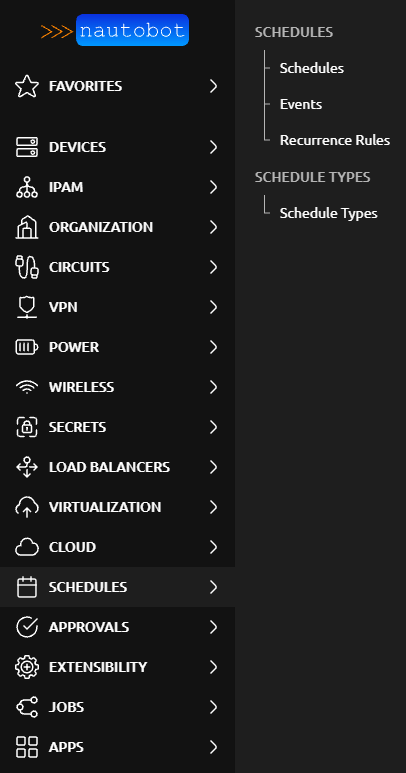Click the IPAM network tree icon
This screenshot has height=773, width=406.
click(x=27, y=187)
